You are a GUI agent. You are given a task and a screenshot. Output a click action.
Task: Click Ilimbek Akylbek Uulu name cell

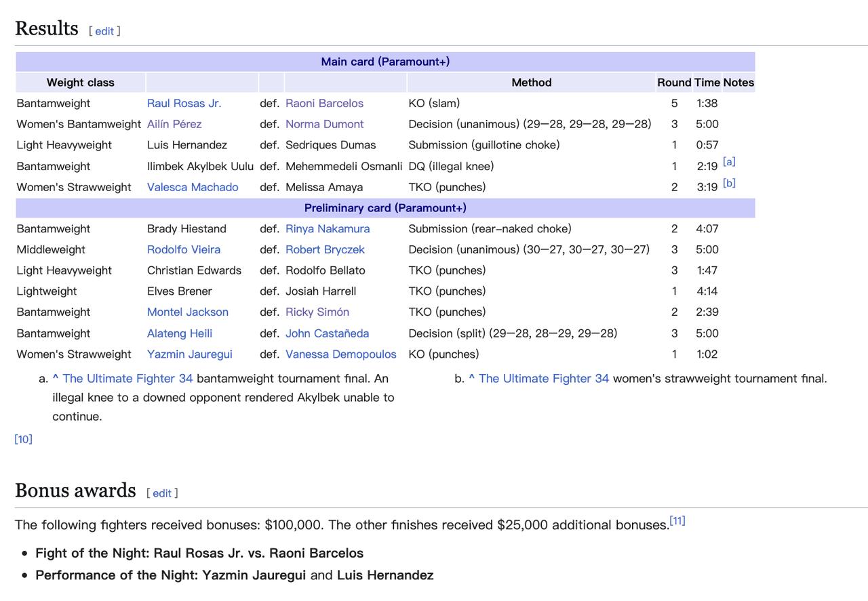202,166
